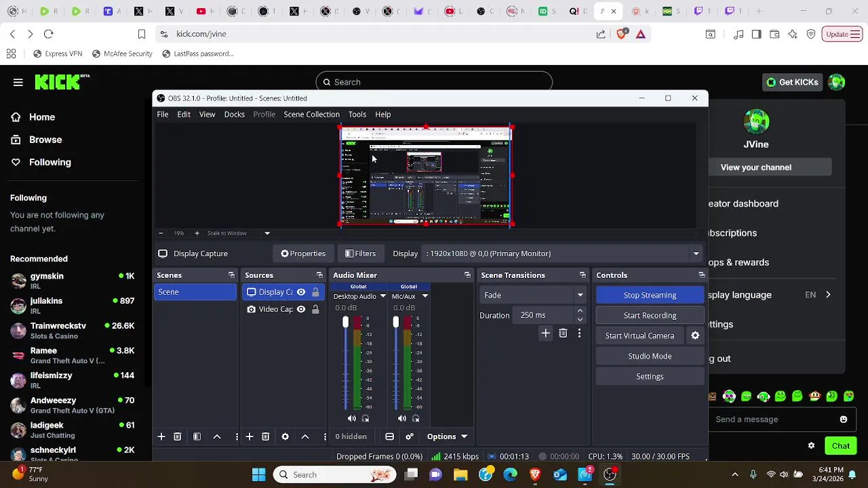Click Start Virtual Camera button
The height and width of the screenshot is (488, 868).
[x=639, y=335]
